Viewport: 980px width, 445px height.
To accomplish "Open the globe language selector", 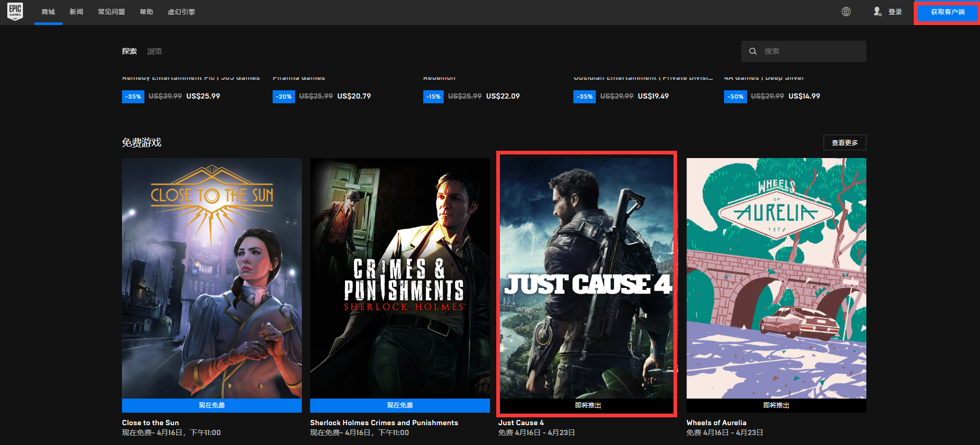I will click(846, 11).
